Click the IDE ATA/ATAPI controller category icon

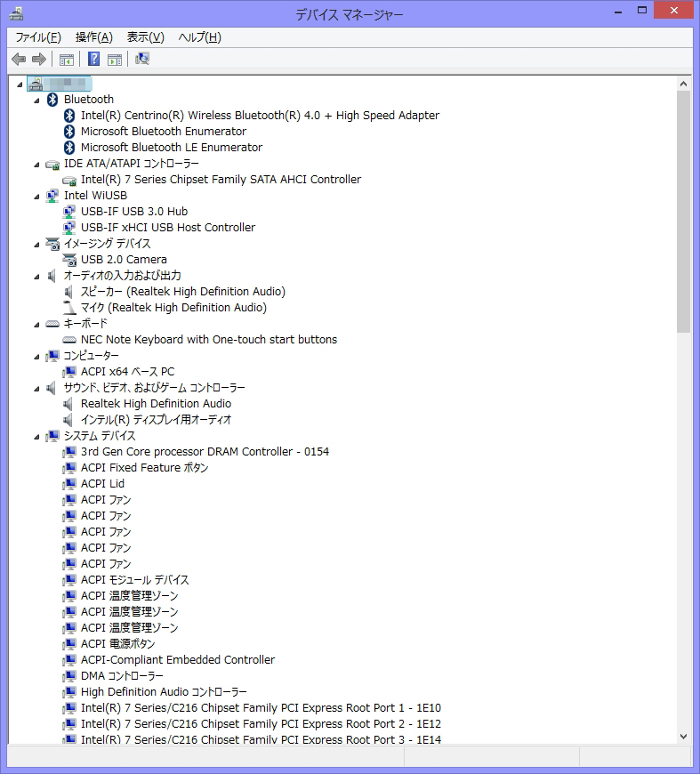tap(52, 165)
